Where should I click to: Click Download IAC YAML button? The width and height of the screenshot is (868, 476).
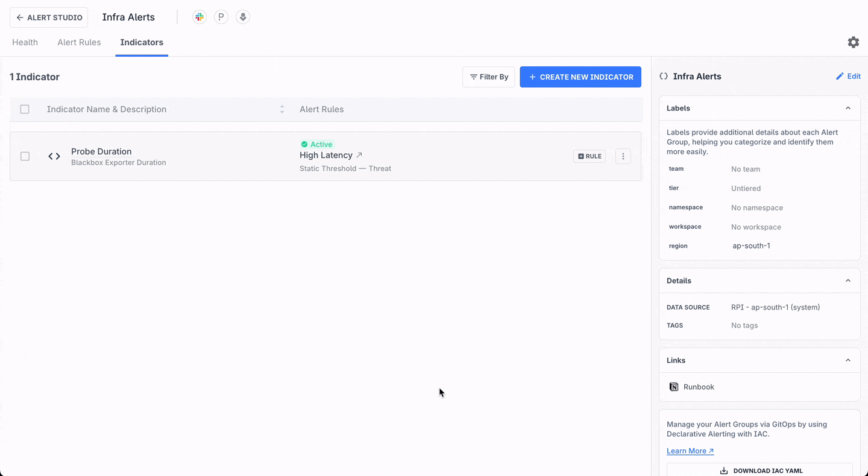click(759, 470)
